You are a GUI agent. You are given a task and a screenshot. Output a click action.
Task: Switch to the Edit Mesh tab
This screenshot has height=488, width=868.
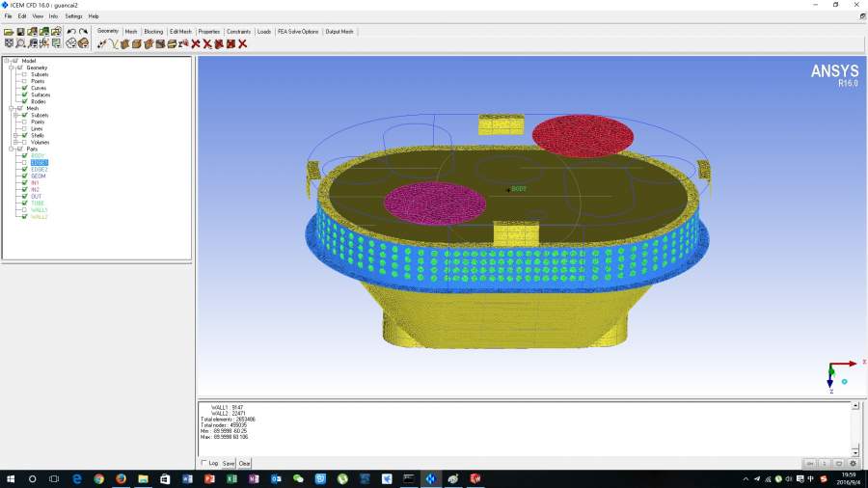(180, 32)
